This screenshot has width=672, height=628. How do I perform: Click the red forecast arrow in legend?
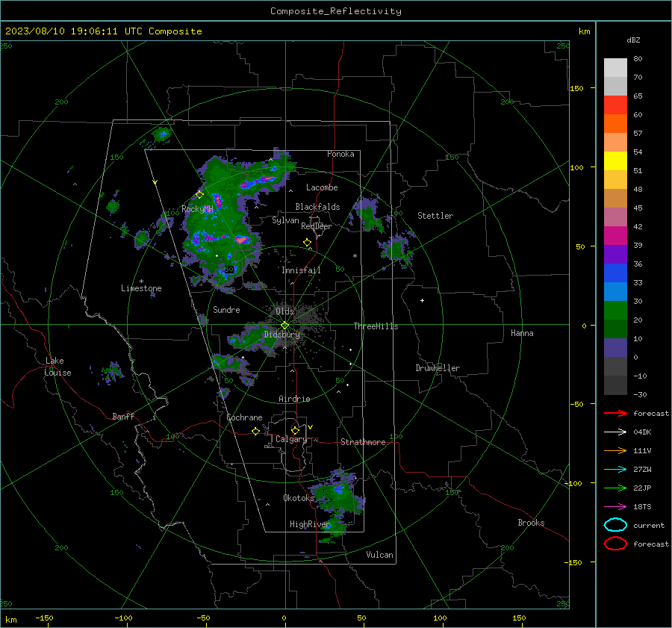coord(615,413)
